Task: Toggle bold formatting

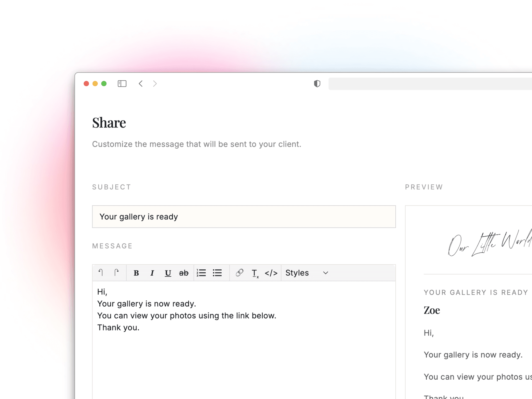Action: pos(136,273)
